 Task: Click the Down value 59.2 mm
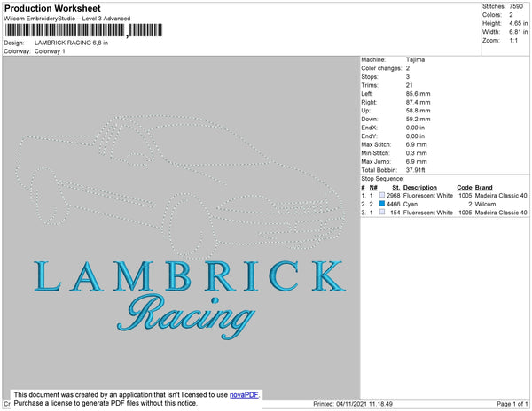pos(418,119)
